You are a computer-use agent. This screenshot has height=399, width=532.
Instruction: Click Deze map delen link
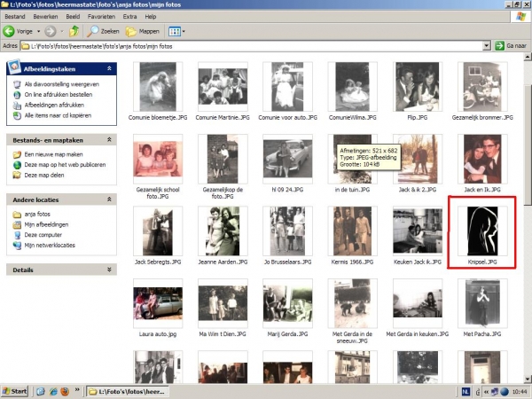[x=44, y=175]
